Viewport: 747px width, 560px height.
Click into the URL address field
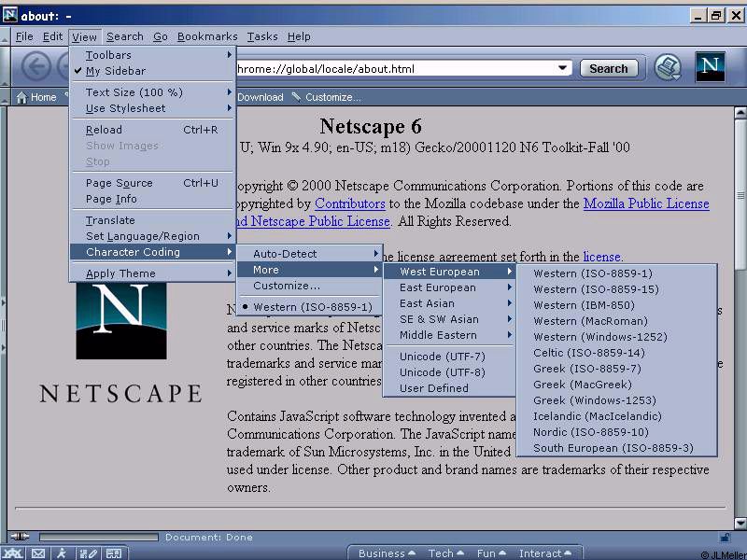pos(395,68)
